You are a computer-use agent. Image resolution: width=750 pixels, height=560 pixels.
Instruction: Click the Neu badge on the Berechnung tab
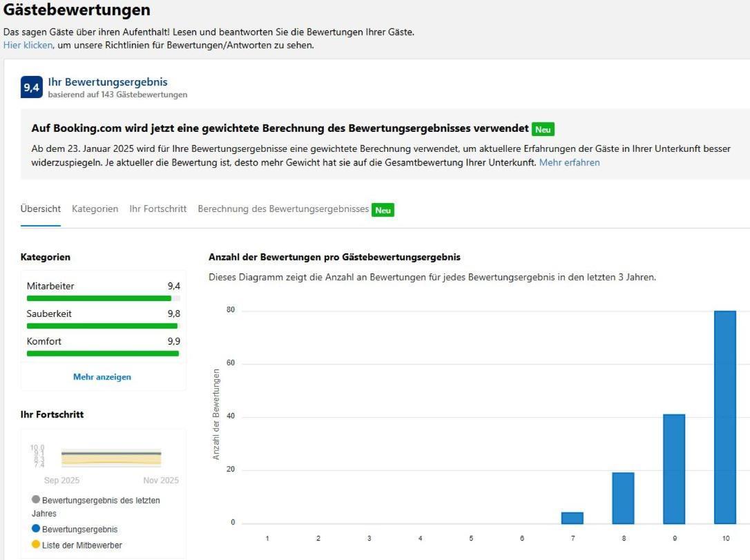tap(383, 210)
